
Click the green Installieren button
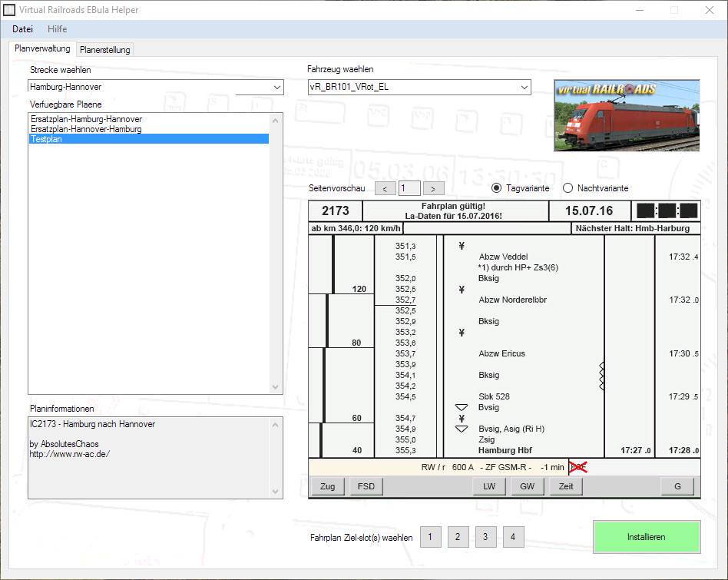click(x=646, y=537)
